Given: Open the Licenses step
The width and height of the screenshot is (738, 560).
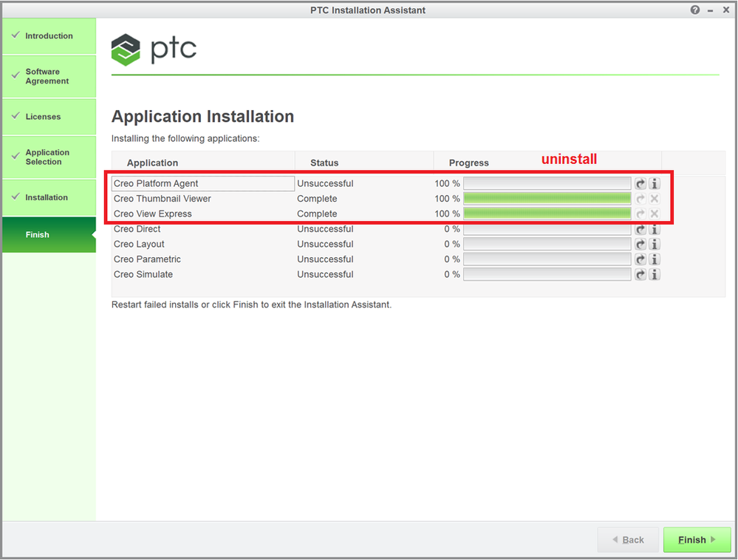Looking at the screenshot, I should pos(49,117).
